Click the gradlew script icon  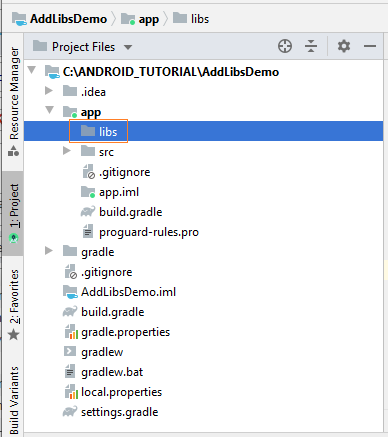point(70,352)
